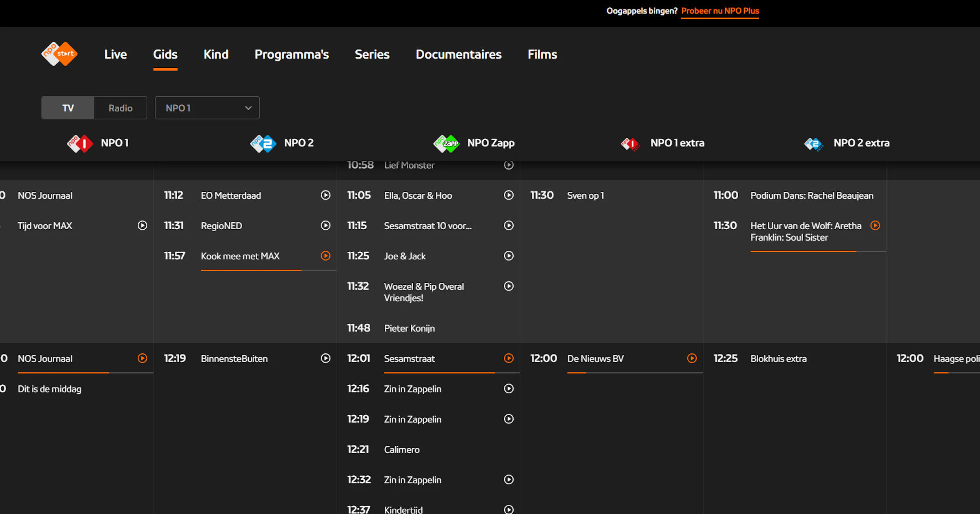Open Haagse program at 12:00
The image size is (980, 514).
point(957,359)
